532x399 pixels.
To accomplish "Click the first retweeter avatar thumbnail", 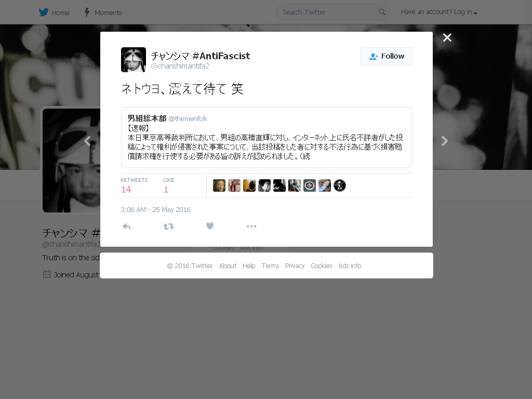I will [219, 185].
